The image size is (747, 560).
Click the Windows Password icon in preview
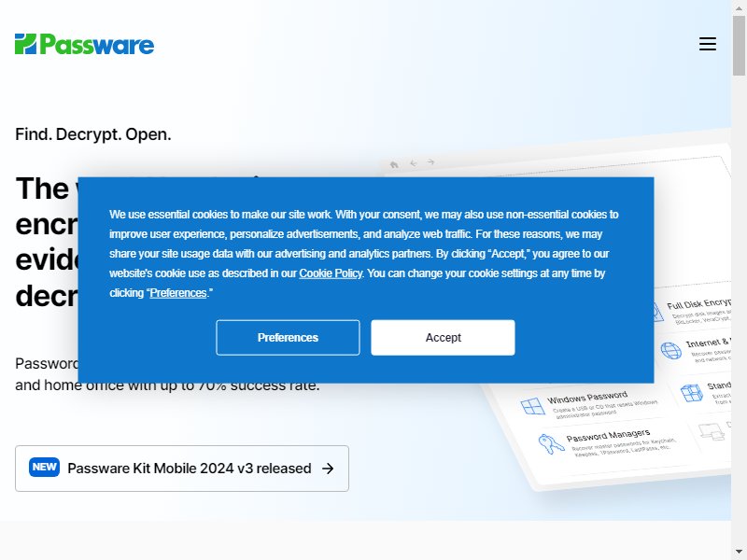pos(532,406)
